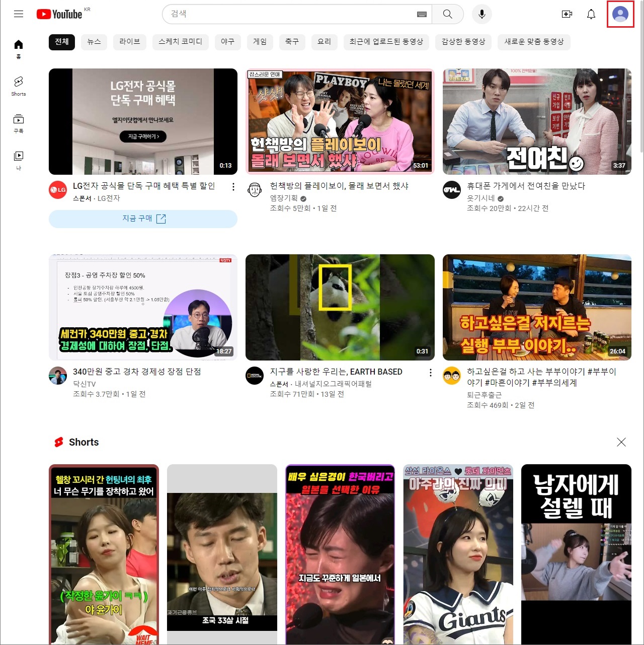The height and width of the screenshot is (645, 644).
Task: Click the YouTube logo
Action: pyautogui.click(x=59, y=14)
